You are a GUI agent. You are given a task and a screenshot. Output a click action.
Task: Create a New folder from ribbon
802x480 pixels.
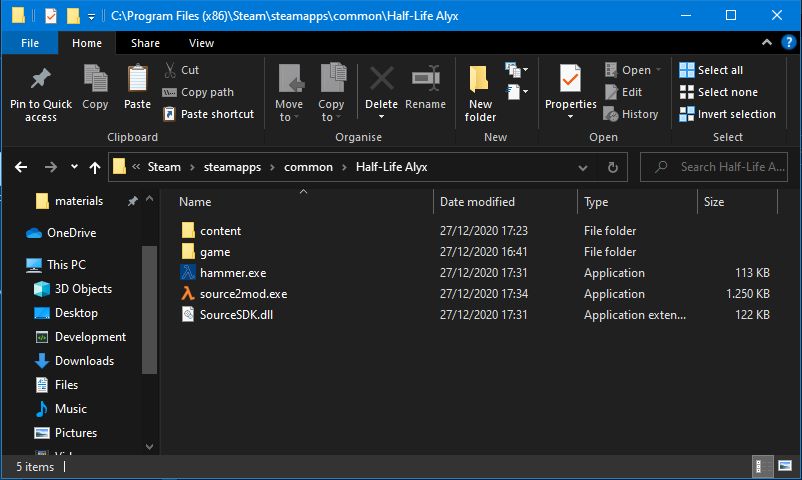pos(480,94)
